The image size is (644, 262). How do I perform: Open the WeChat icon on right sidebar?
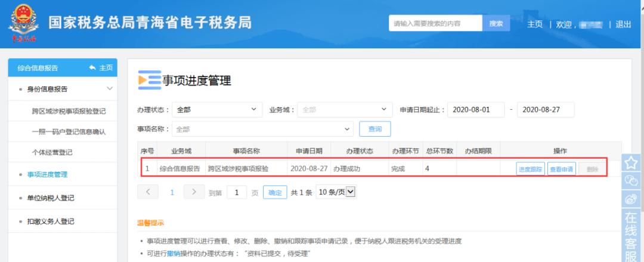[631, 180]
